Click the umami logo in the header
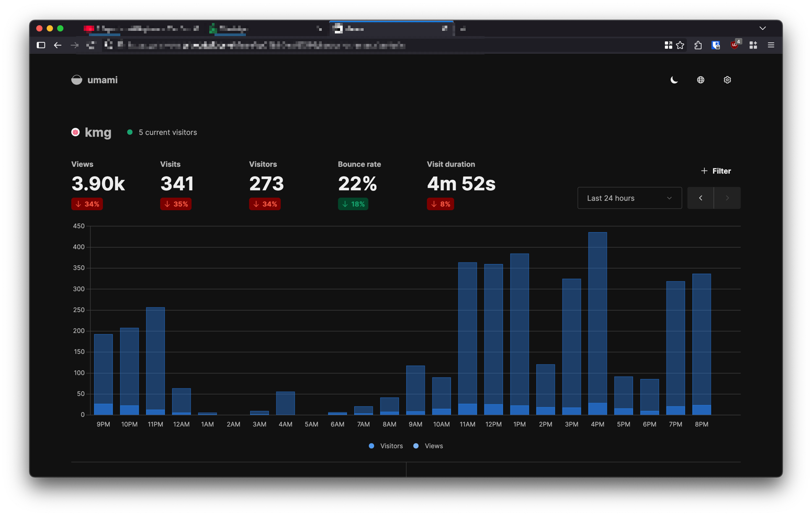Image resolution: width=812 pixels, height=516 pixels. 95,79
